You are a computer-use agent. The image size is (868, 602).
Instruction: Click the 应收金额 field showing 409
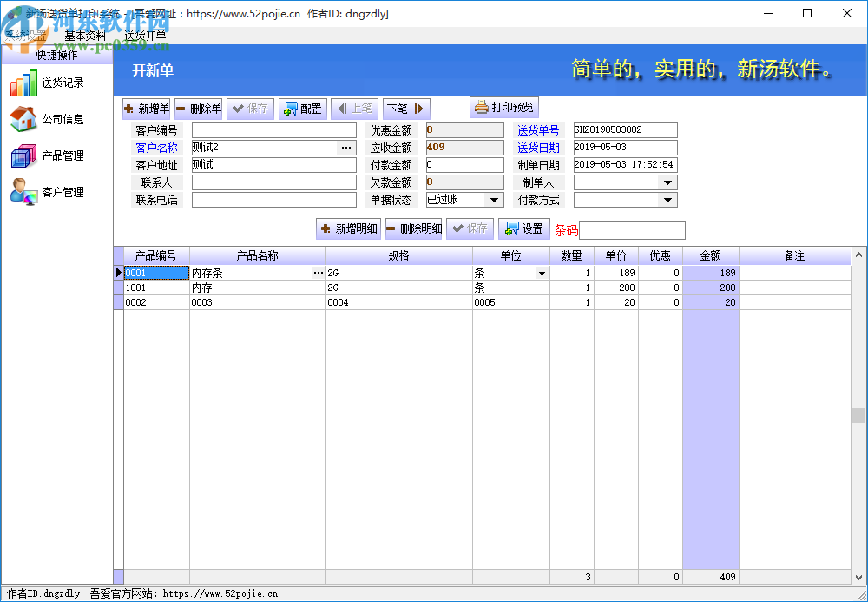(465, 148)
